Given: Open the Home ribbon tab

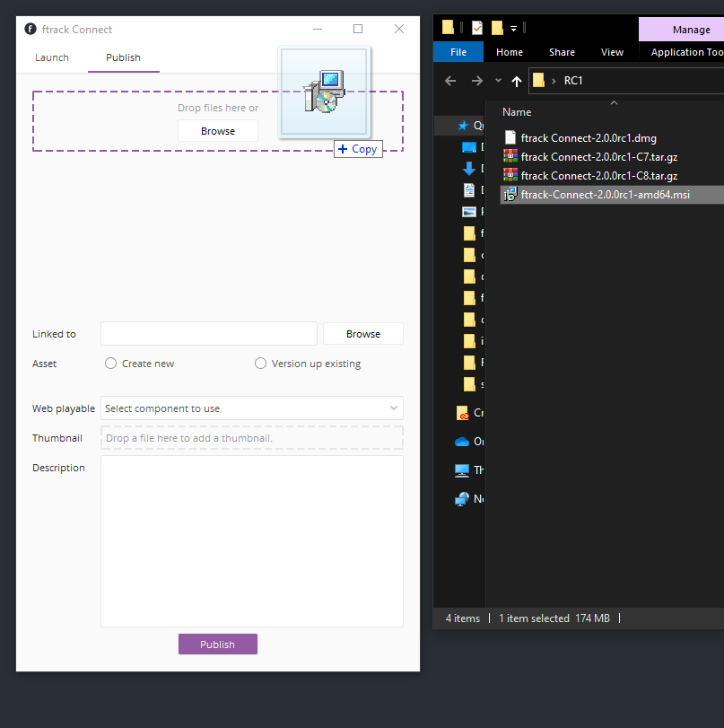Looking at the screenshot, I should [509, 52].
